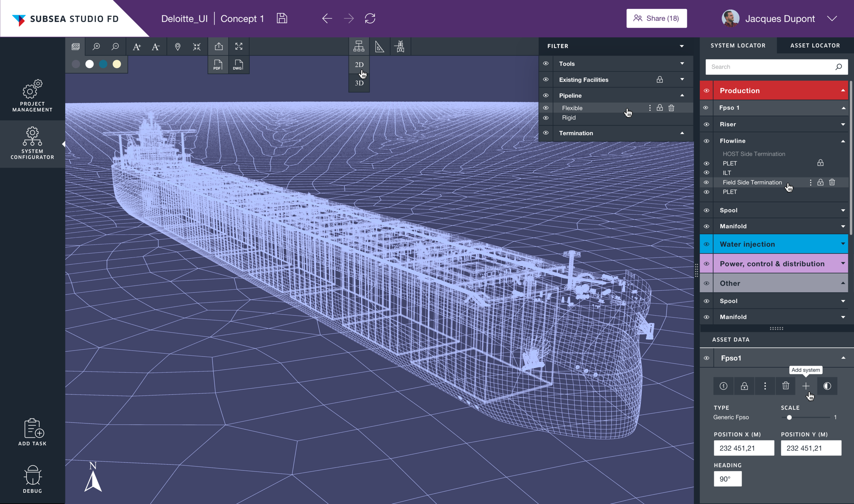
Task: Toggle visibility of Water injection
Action: click(706, 244)
